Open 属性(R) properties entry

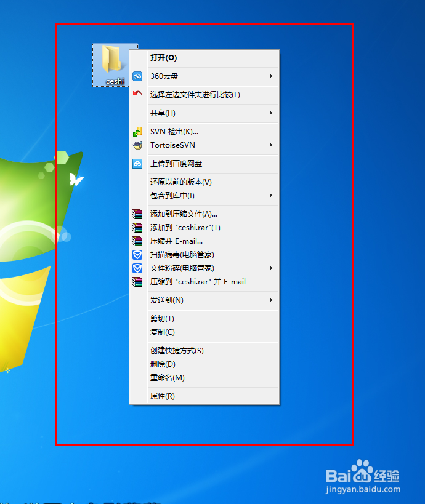coord(204,396)
